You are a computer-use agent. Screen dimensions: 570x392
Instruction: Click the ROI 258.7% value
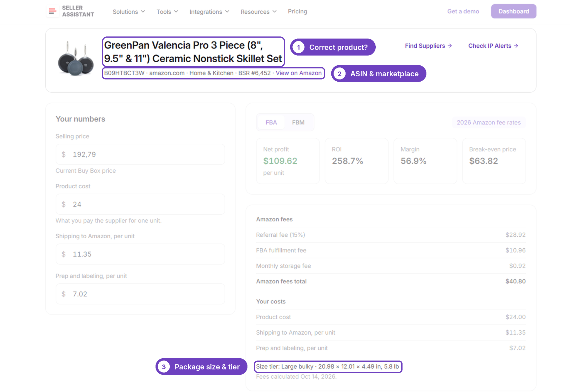[x=347, y=161]
